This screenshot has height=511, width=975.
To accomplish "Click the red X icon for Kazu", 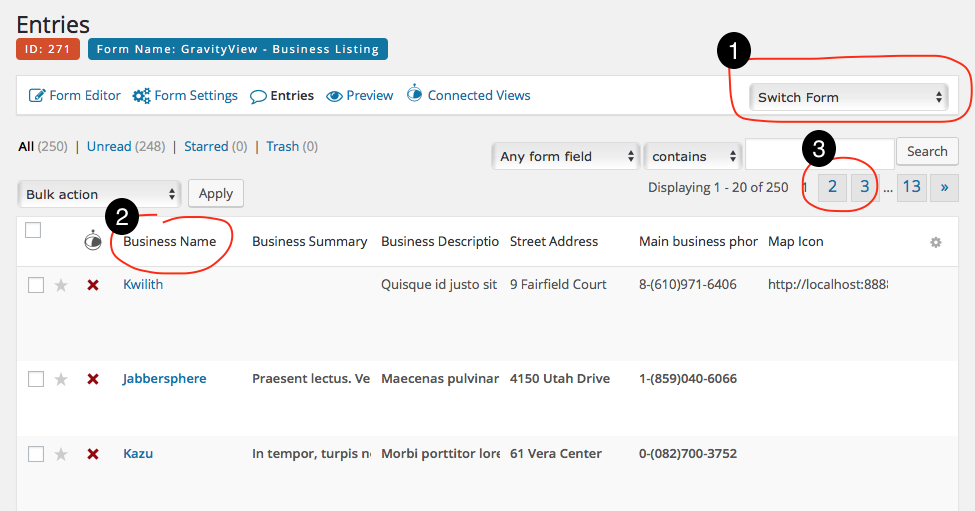I will pyautogui.click(x=93, y=454).
